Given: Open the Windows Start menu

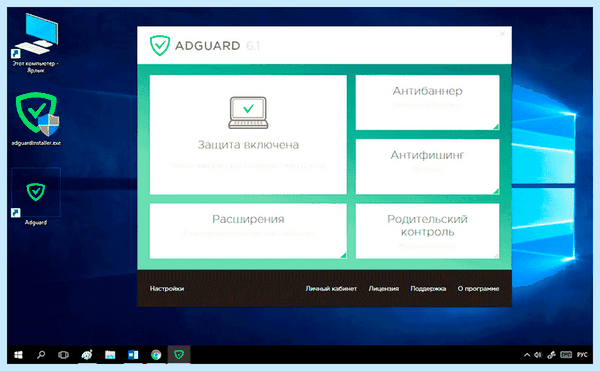Looking at the screenshot, I should pyautogui.click(x=18, y=355).
